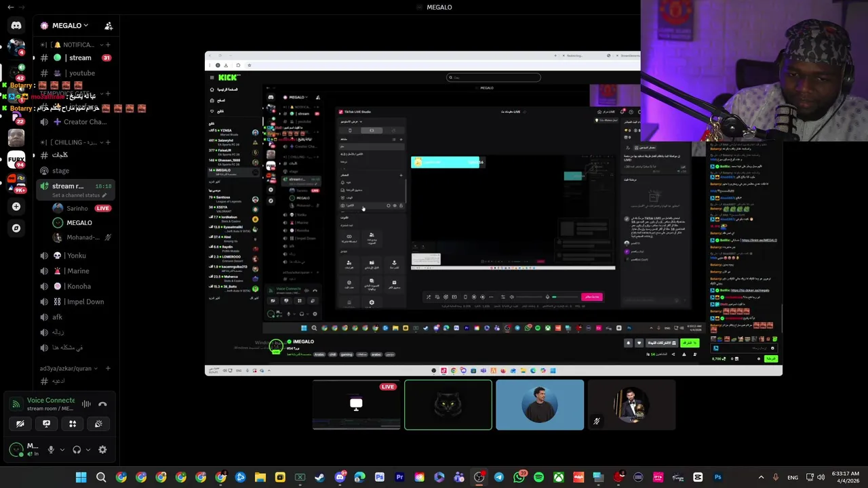Join the Impel Down voice channel
This screenshot has height=488, width=868.
[75, 302]
